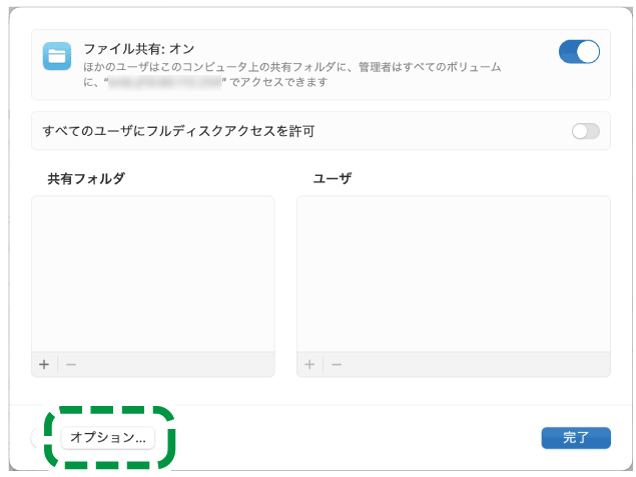Open the オプション… button
This screenshot has width=636, height=477.
click(x=107, y=438)
